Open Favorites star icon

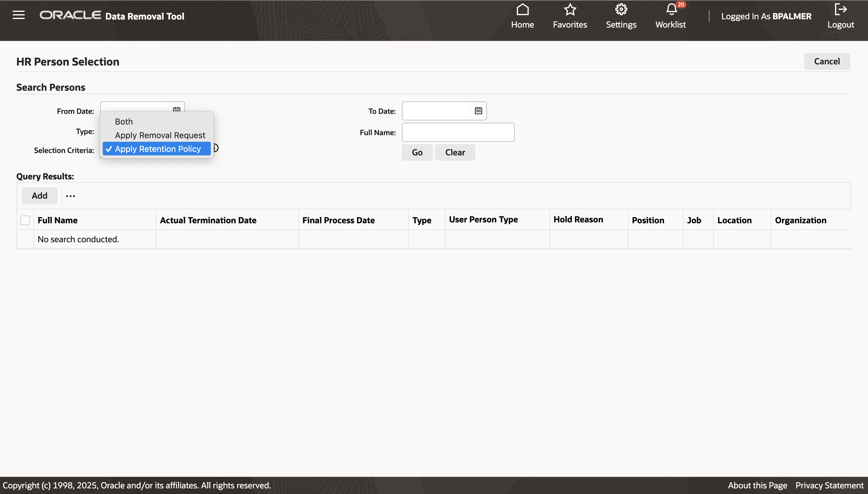pyautogui.click(x=570, y=10)
